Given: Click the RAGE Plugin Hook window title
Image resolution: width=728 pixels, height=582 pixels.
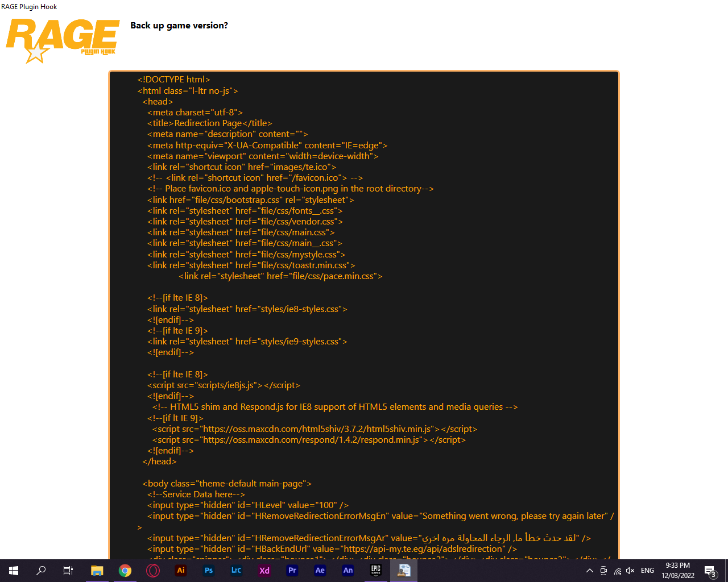Looking at the screenshot, I should 29,7.
